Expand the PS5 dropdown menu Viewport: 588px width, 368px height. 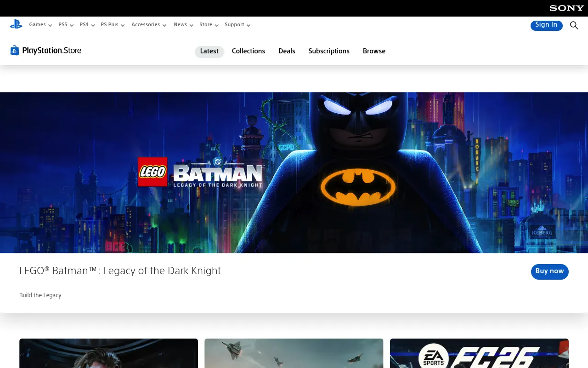[66, 25]
